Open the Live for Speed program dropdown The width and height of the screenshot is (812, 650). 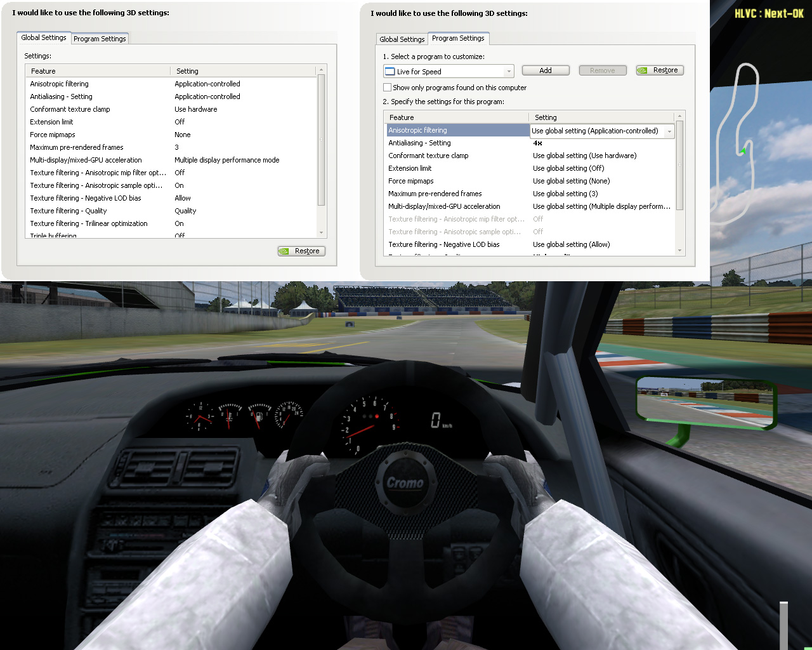coord(449,72)
